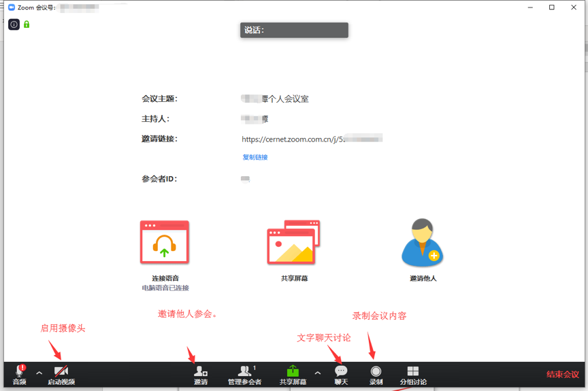588x391 pixels.
Task: Maximize the Zoom meeting window
Action: (551, 7)
